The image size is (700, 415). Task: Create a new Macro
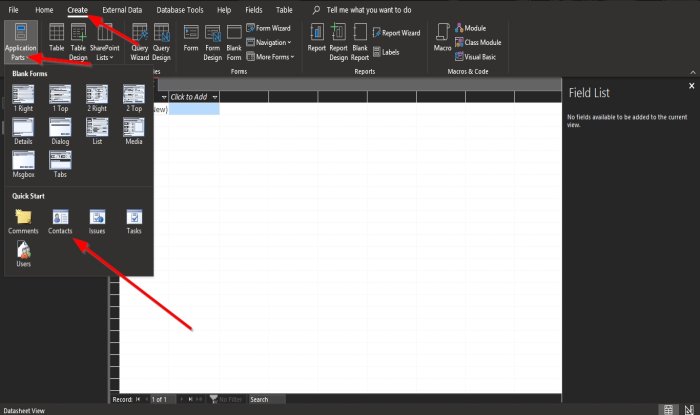point(442,37)
